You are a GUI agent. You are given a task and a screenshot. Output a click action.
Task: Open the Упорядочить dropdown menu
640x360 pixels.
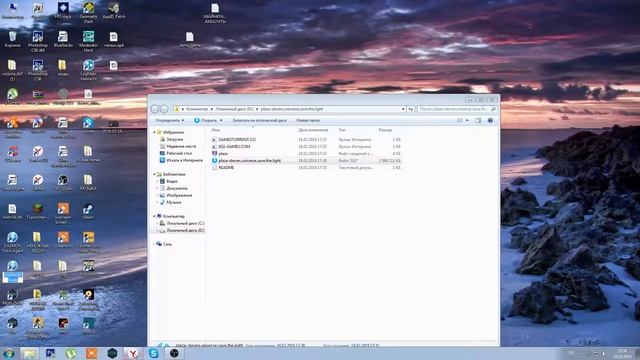170,120
